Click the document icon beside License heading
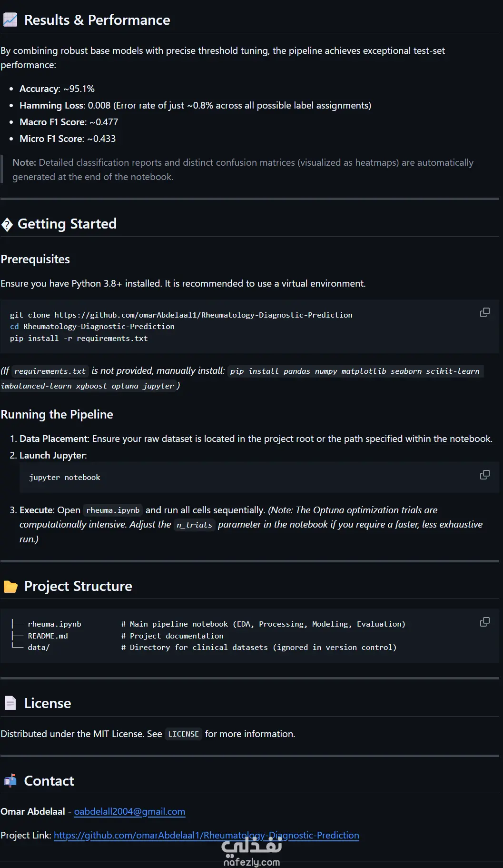Image resolution: width=503 pixels, height=868 pixels. tap(10, 703)
